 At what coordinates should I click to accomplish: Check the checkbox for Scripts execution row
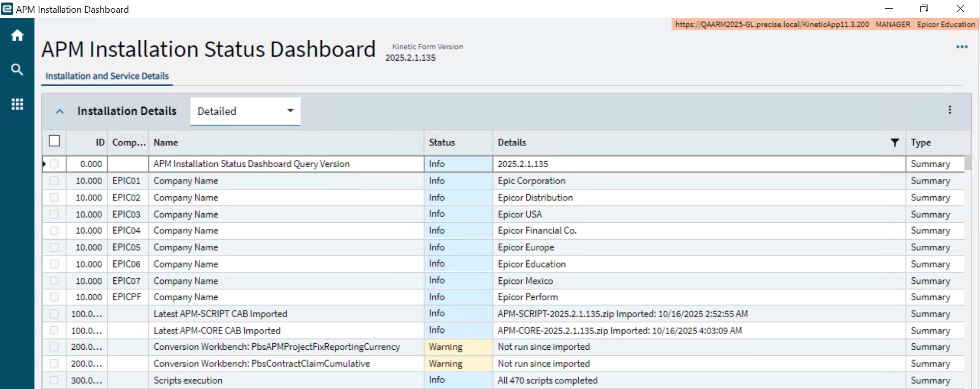coord(55,380)
